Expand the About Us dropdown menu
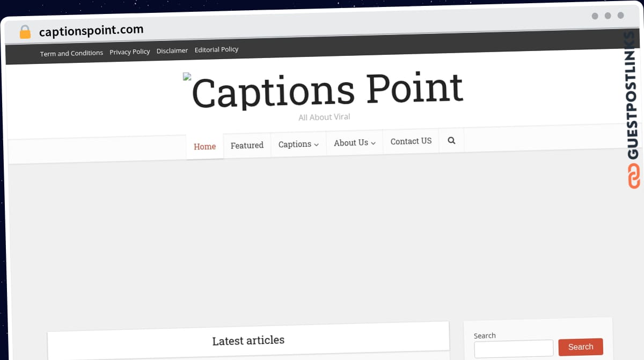 [x=354, y=142]
